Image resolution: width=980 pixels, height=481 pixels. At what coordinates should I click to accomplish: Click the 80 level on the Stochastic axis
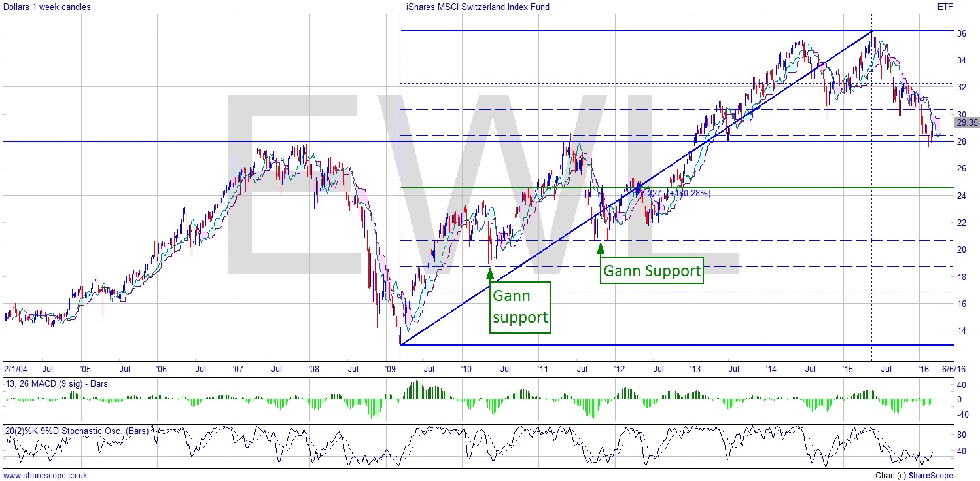click(x=962, y=434)
